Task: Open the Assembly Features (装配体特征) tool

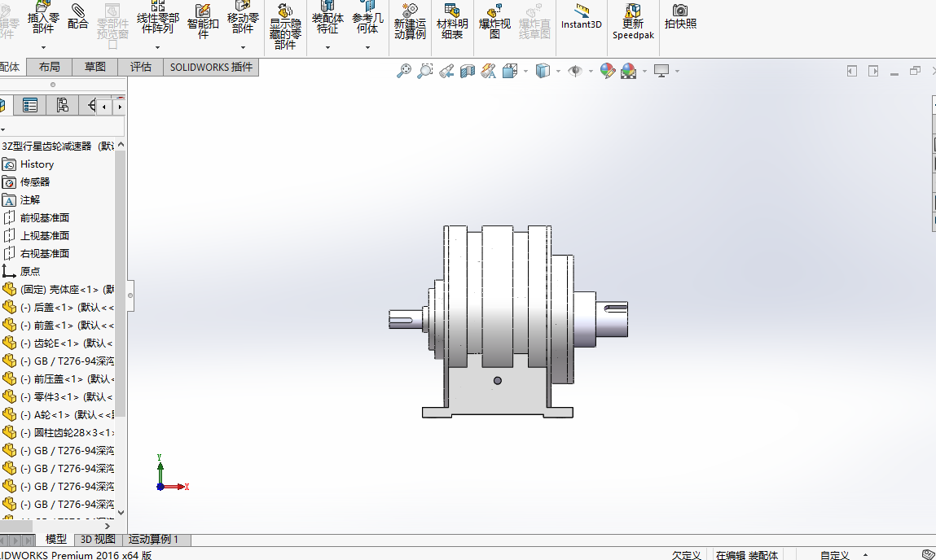Action: pos(327,17)
